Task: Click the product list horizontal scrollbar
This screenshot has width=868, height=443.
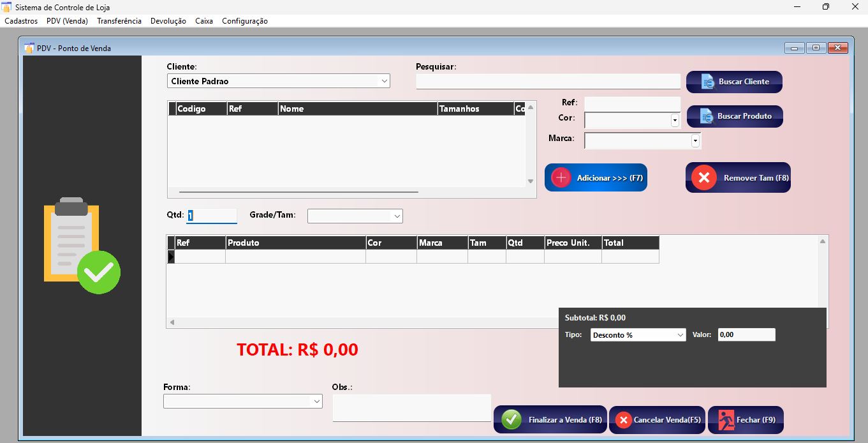Action: pos(298,191)
